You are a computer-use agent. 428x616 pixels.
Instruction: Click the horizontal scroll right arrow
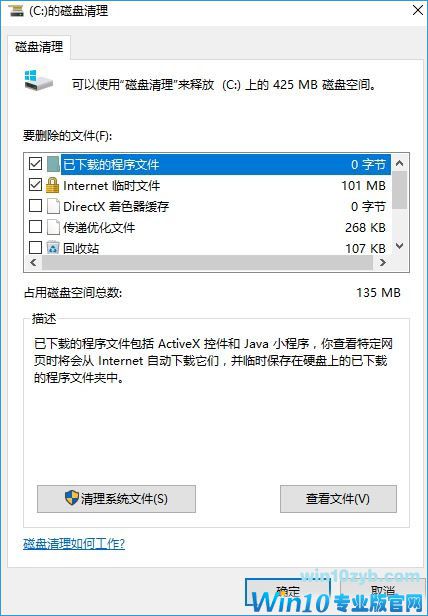click(383, 263)
